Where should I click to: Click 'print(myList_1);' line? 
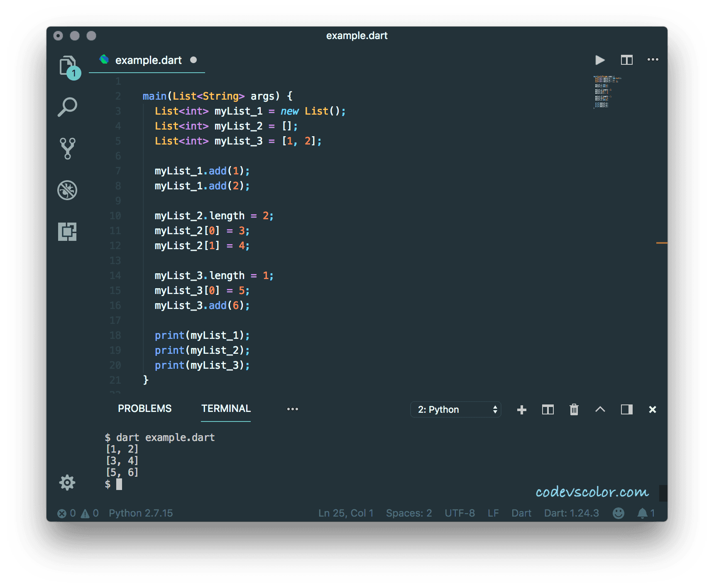202,336
